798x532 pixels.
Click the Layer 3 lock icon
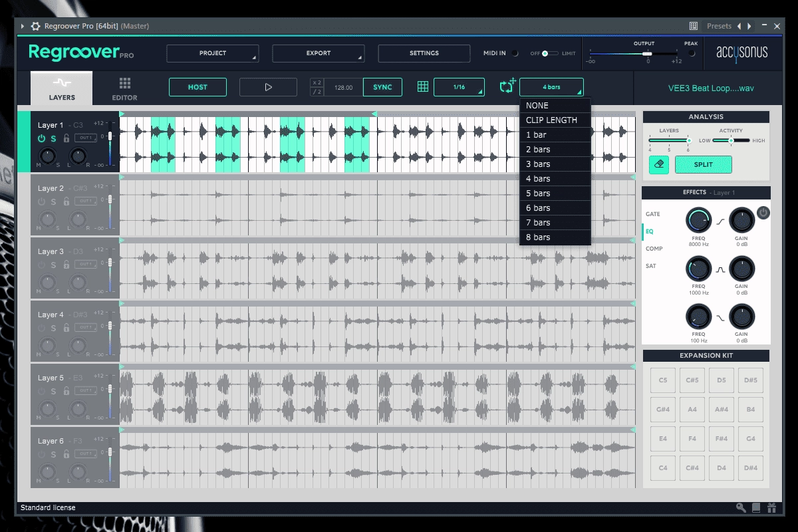66,265
